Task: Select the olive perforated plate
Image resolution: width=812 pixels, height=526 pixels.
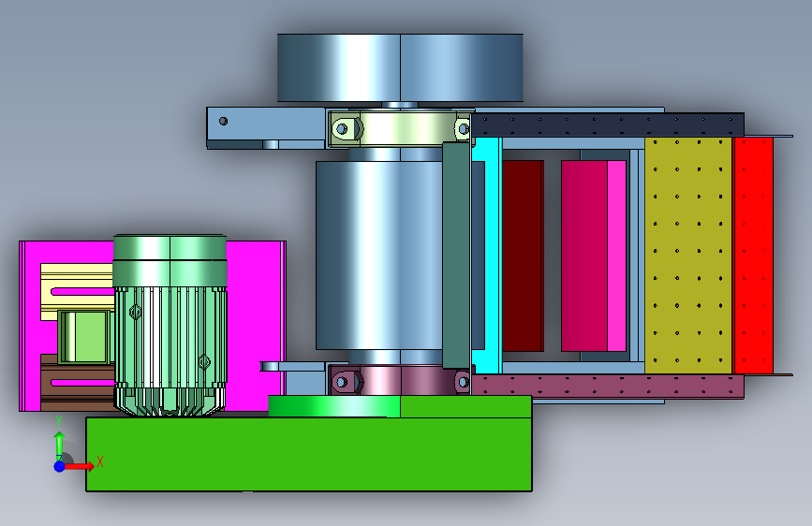Action: click(688, 256)
